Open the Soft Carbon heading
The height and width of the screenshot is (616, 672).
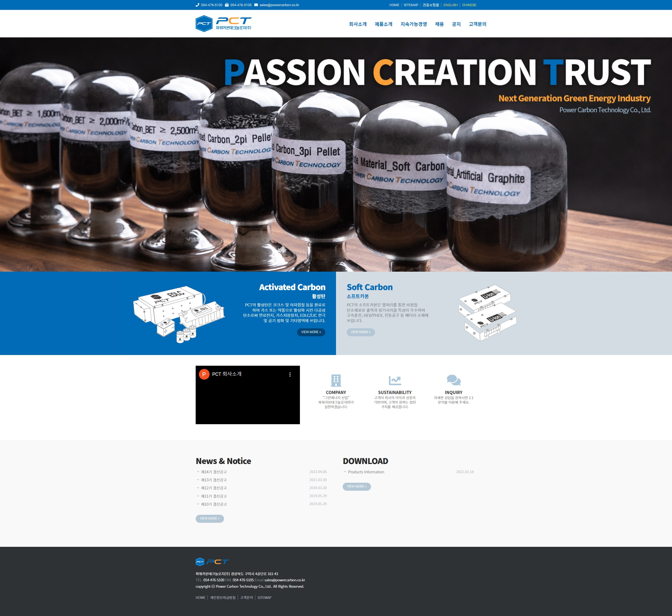coord(369,287)
